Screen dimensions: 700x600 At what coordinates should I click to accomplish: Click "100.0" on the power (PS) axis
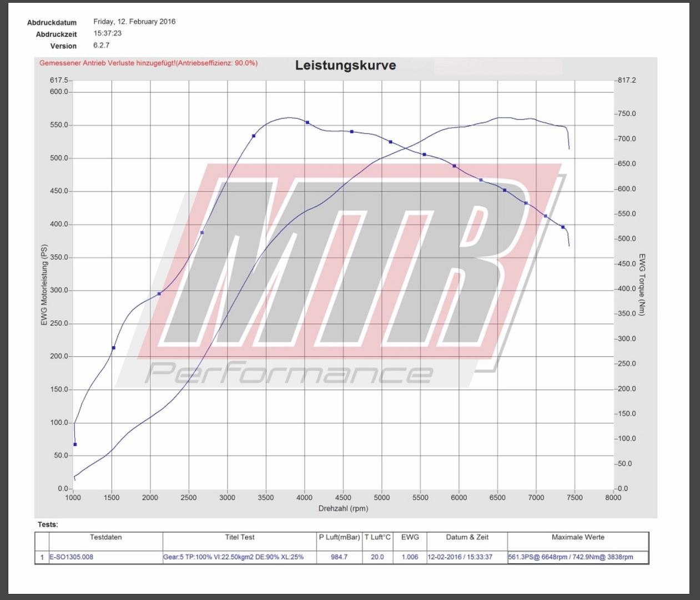59,423
